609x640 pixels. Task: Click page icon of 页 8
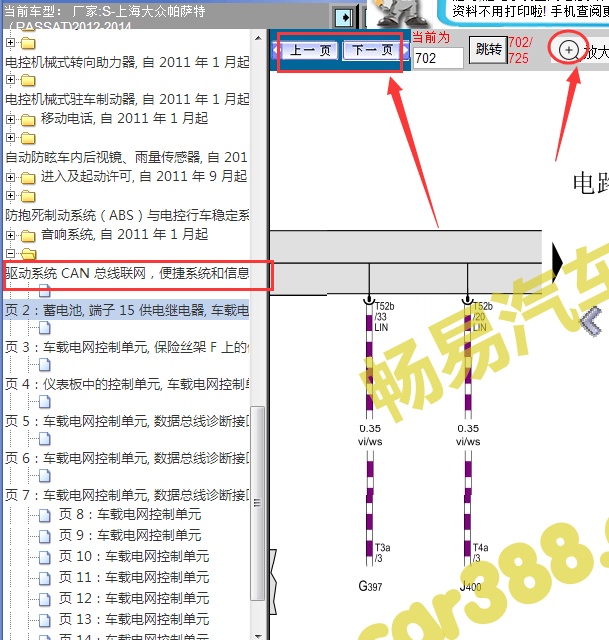[44, 515]
